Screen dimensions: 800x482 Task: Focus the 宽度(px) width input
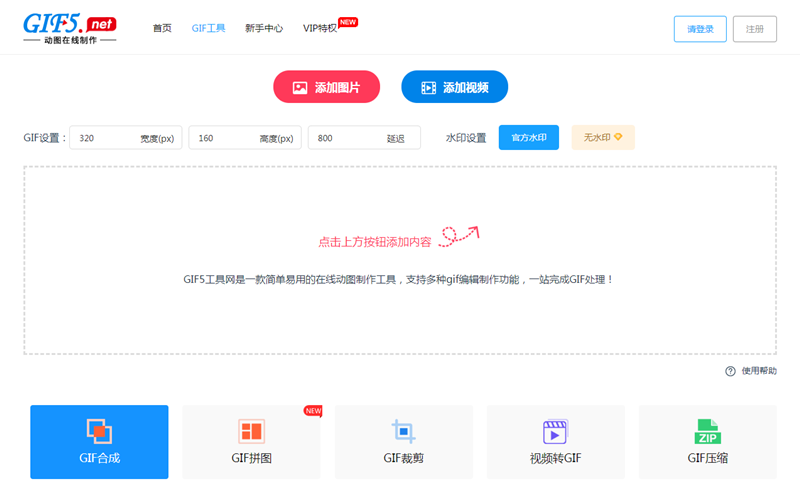(x=126, y=138)
